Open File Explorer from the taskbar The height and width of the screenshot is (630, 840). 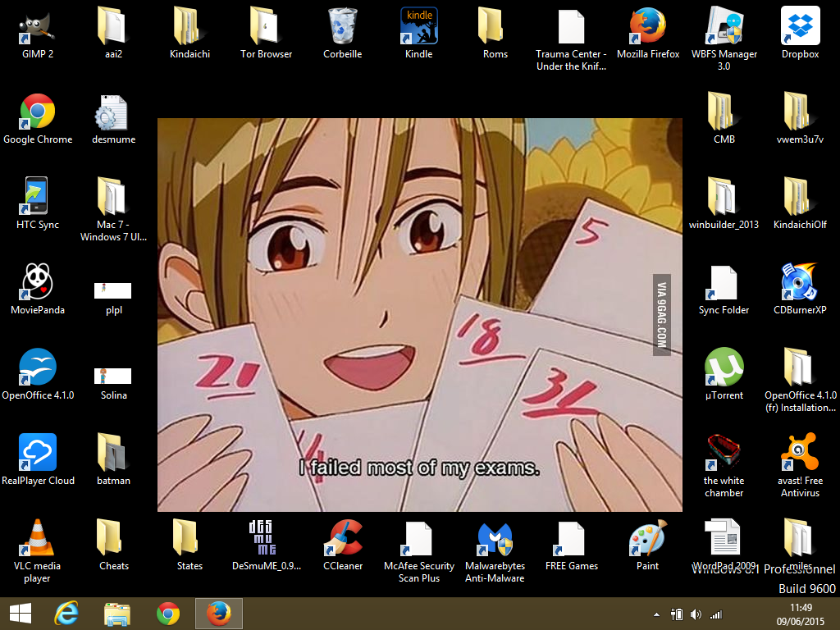point(117,614)
